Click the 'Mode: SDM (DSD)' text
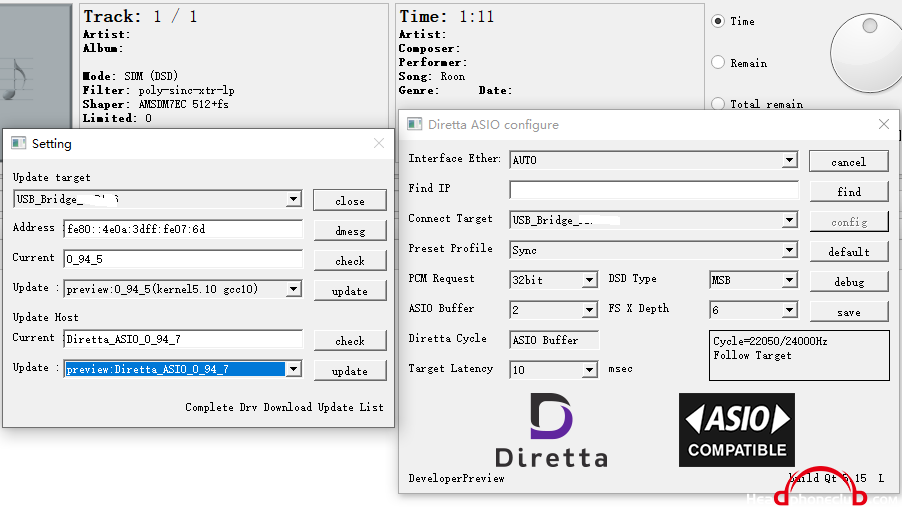902x531 pixels. coord(130,76)
